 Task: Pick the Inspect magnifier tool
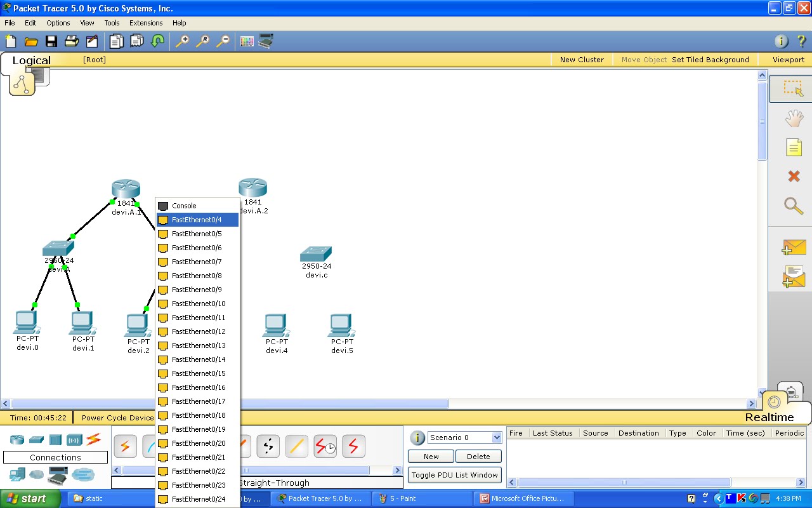point(794,205)
